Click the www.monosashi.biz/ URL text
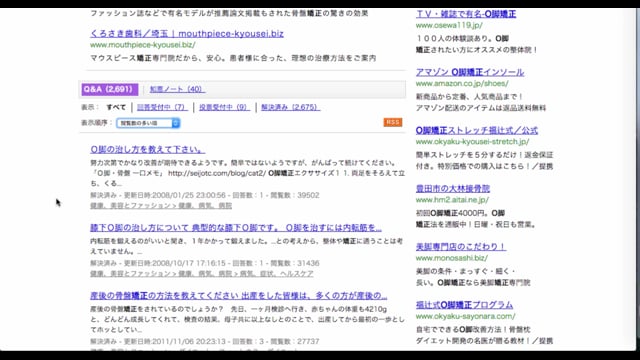The width and height of the screenshot is (640, 360). tap(452, 258)
